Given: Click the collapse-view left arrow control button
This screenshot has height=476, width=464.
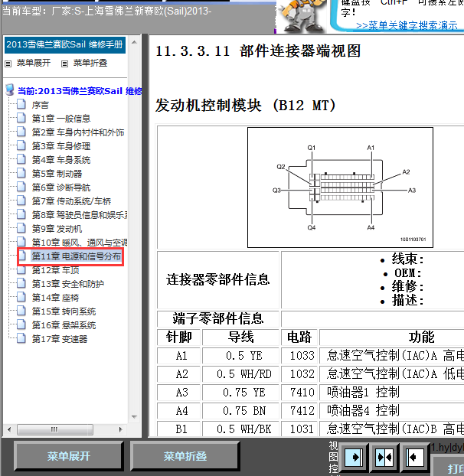Looking at the screenshot, I should 415,457.
